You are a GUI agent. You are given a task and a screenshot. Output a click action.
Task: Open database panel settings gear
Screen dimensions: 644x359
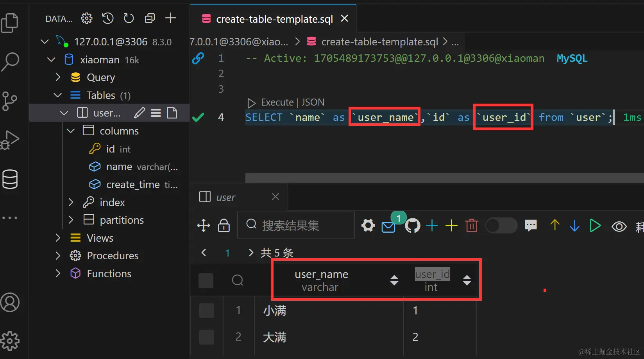pyautogui.click(x=86, y=18)
